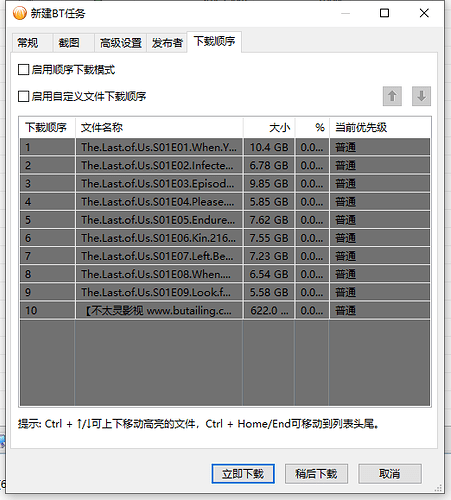Click the 5.85 GB size cell
Screen dimensions: 451x500
pyautogui.click(x=269, y=202)
